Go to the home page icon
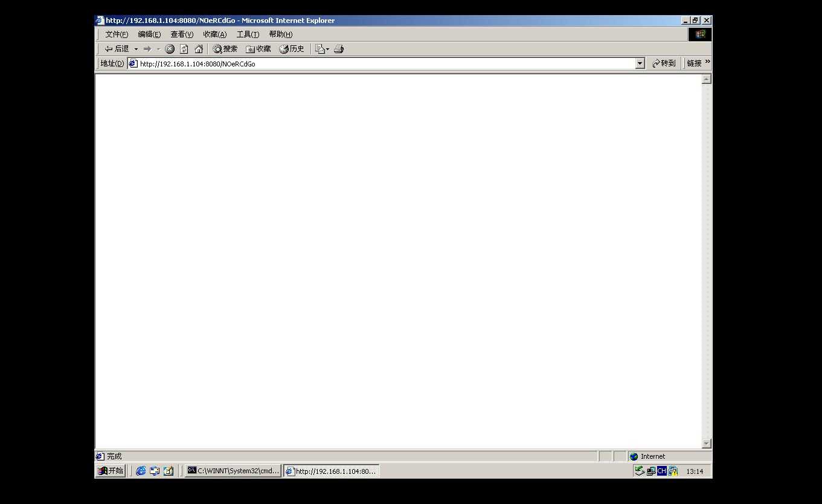Viewport: 822px width, 504px height. [x=199, y=49]
